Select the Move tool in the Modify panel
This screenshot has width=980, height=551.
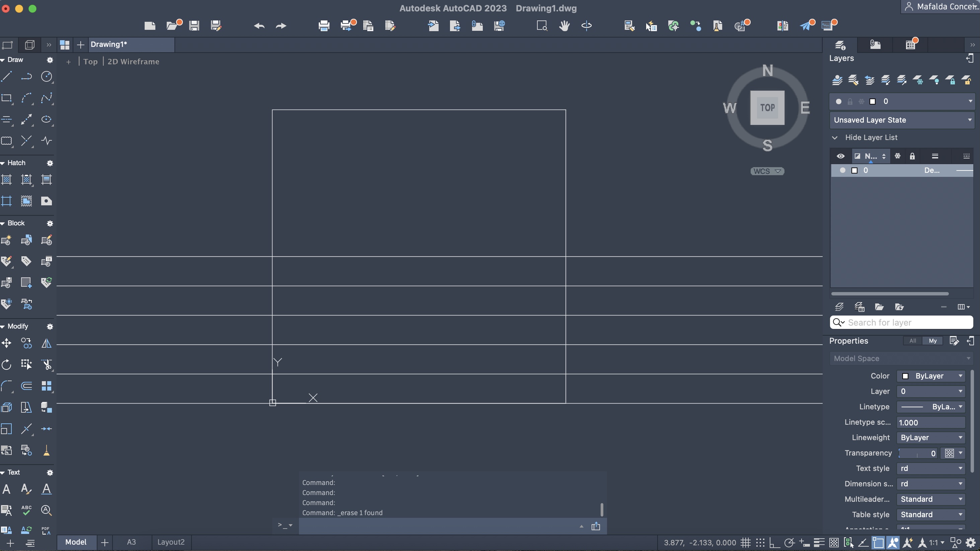(6, 343)
